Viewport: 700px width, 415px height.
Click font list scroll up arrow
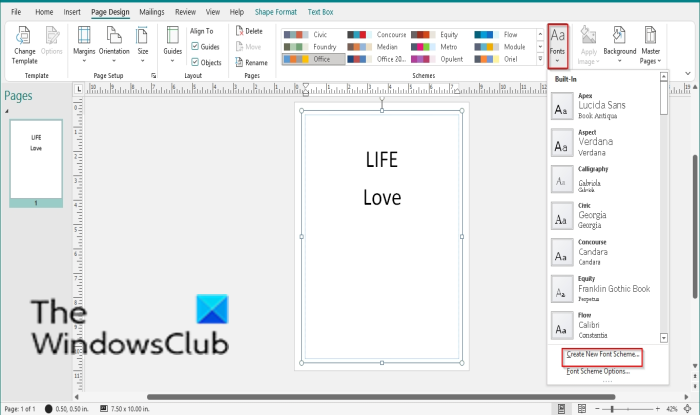[664, 76]
